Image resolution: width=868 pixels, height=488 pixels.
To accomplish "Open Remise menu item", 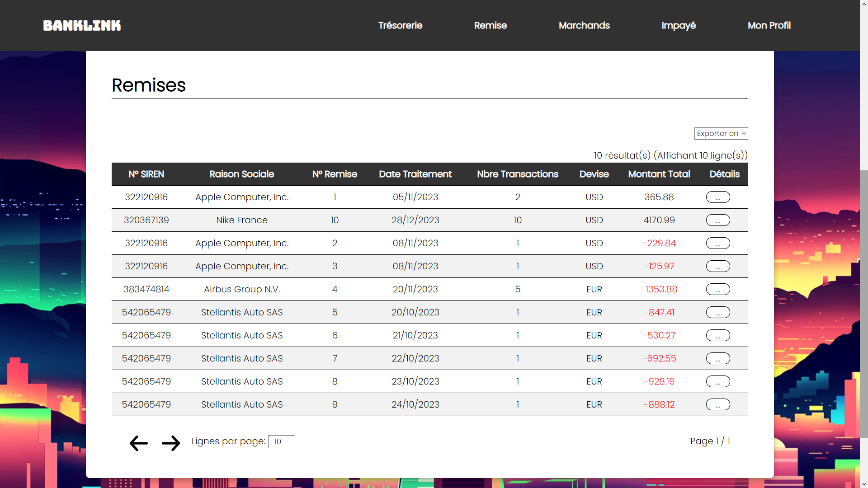I will point(491,25).
